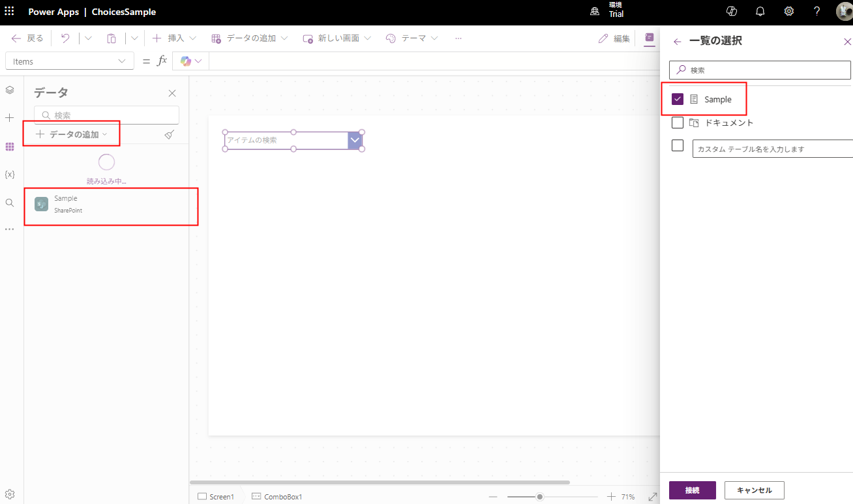Image resolution: width=853 pixels, height=504 pixels.
Task: Click the カスタムテーブル名 input field
Action: point(770,148)
